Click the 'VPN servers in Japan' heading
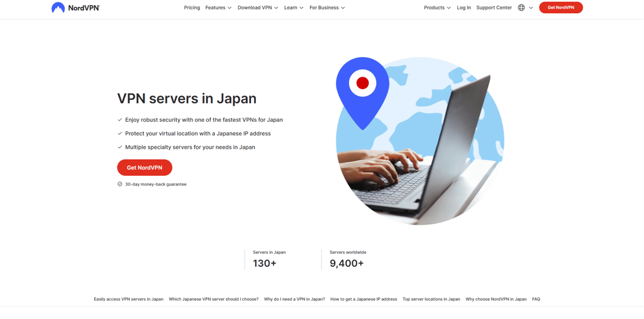 click(187, 99)
